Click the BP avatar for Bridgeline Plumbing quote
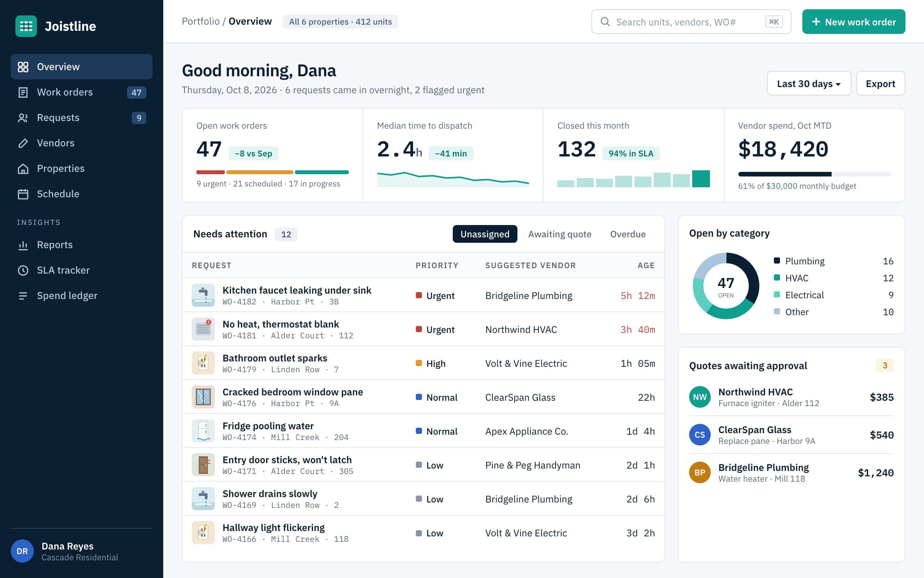The height and width of the screenshot is (578, 924). click(x=700, y=472)
